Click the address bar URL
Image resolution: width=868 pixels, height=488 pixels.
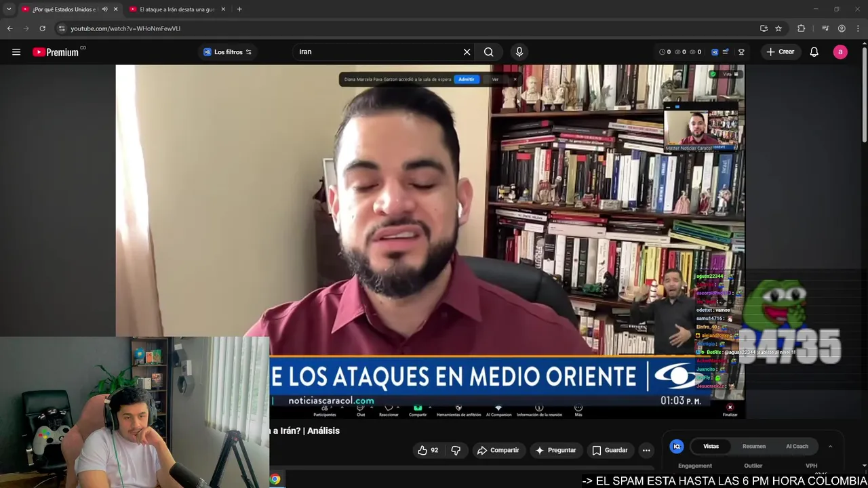click(x=125, y=28)
